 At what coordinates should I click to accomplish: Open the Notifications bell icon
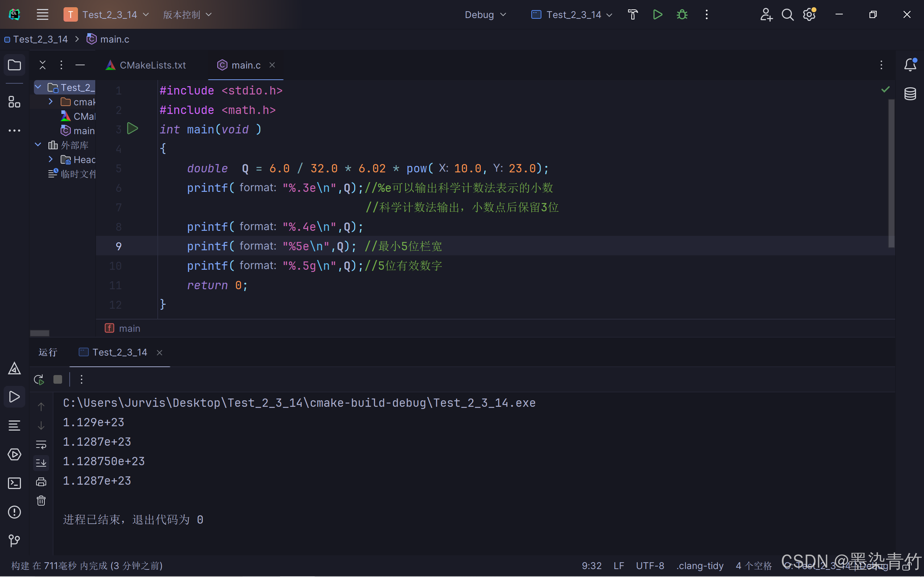coord(910,65)
